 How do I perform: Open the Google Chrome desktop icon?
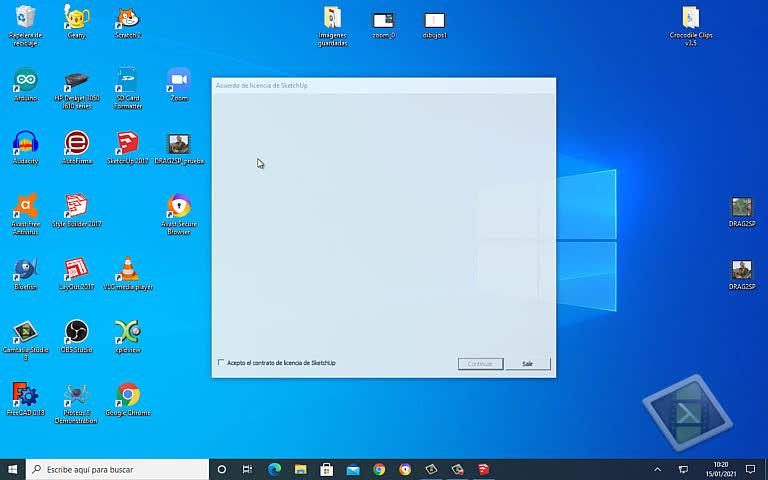click(127, 396)
